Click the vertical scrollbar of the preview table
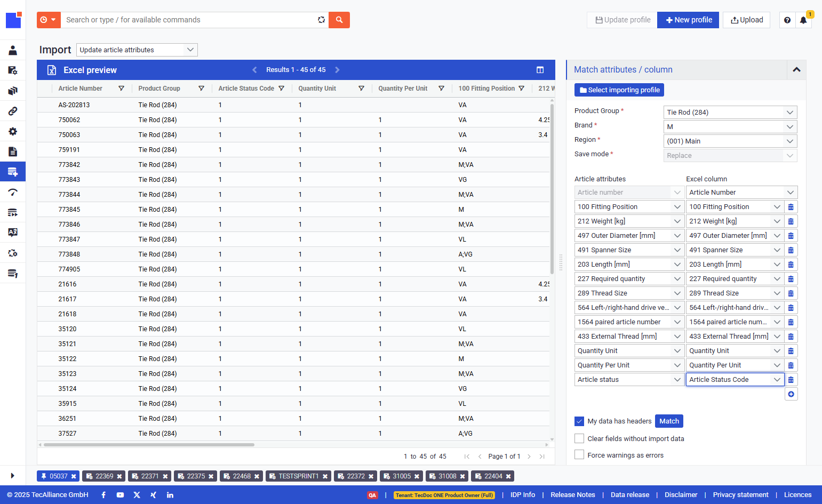Viewport: 822px width, 504px height. [x=552, y=188]
